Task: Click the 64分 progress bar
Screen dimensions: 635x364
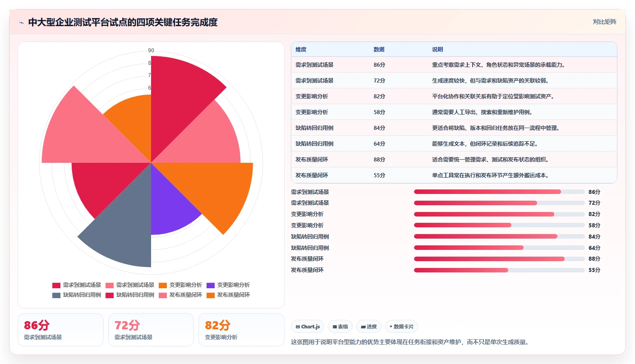Action: pyautogui.click(x=499, y=248)
